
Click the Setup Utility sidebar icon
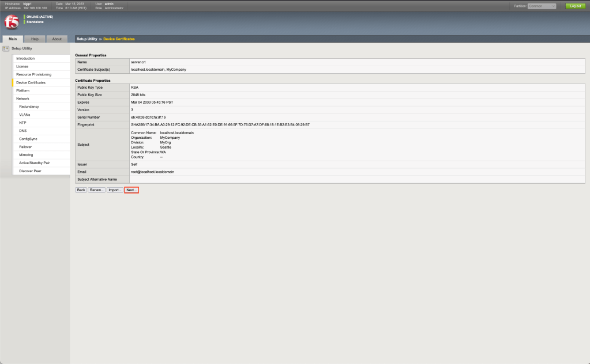(6, 48)
